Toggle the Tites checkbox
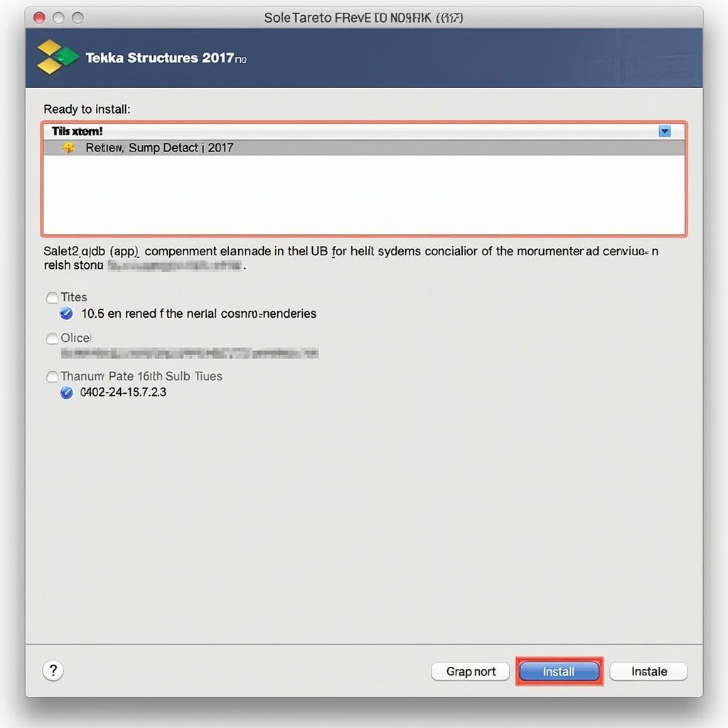 click(x=53, y=297)
